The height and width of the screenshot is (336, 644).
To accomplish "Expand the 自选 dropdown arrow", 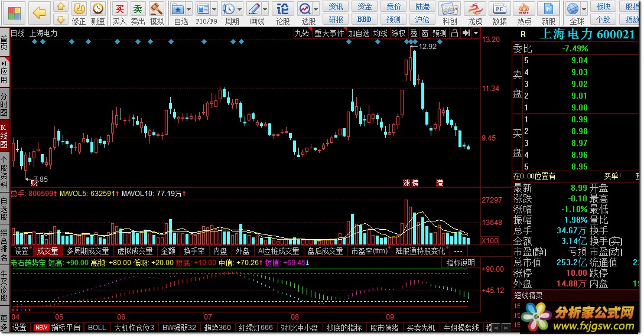I will [x=189, y=9].
